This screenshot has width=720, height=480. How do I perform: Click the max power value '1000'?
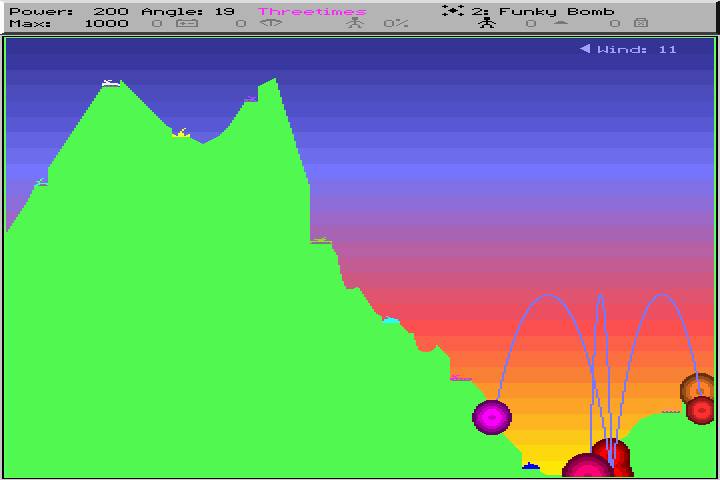click(x=107, y=23)
